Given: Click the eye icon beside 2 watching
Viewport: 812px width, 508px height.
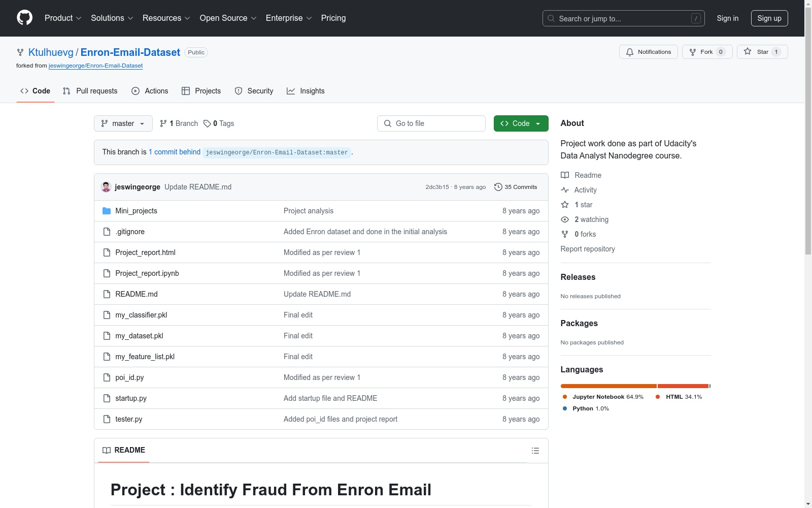Looking at the screenshot, I should tap(565, 219).
